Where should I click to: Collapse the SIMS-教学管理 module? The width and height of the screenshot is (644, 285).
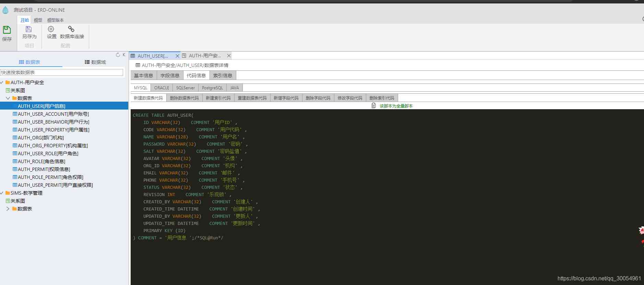[x=2, y=193]
